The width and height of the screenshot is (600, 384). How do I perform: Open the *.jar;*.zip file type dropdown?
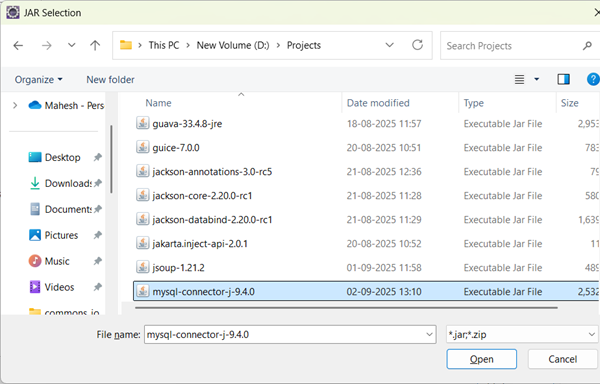tap(522, 335)
